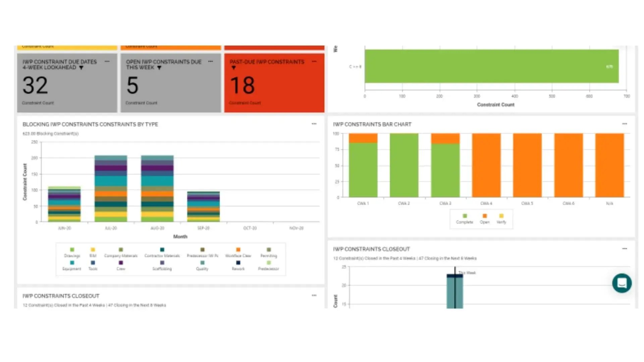Select the JUL-20 stacked bar
The height and width of the screenshot is (362, 644).
pyautogui.click(x=111, y=189)
